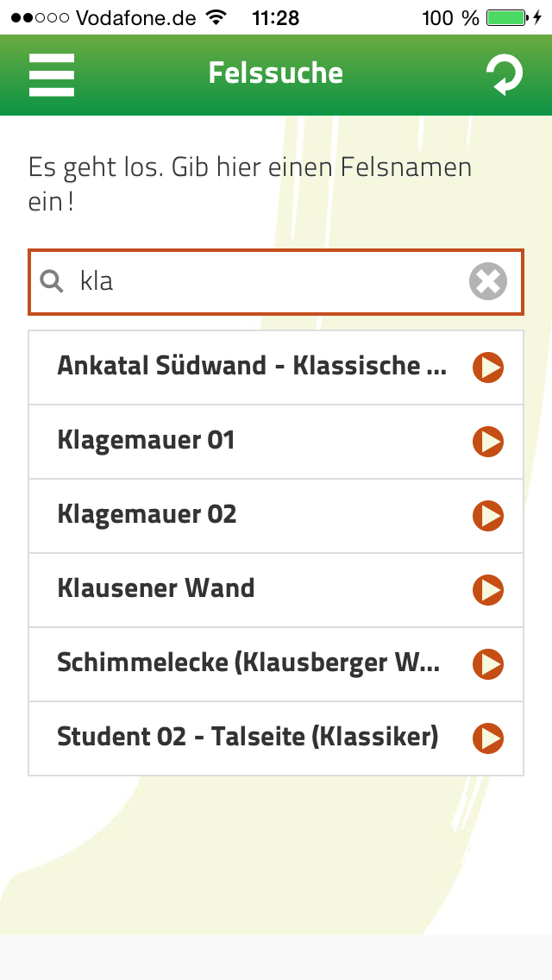The image size is (552, 980).
Task: Select Student 02 - Talseite (Klassiker)
Action: [248, 738]
